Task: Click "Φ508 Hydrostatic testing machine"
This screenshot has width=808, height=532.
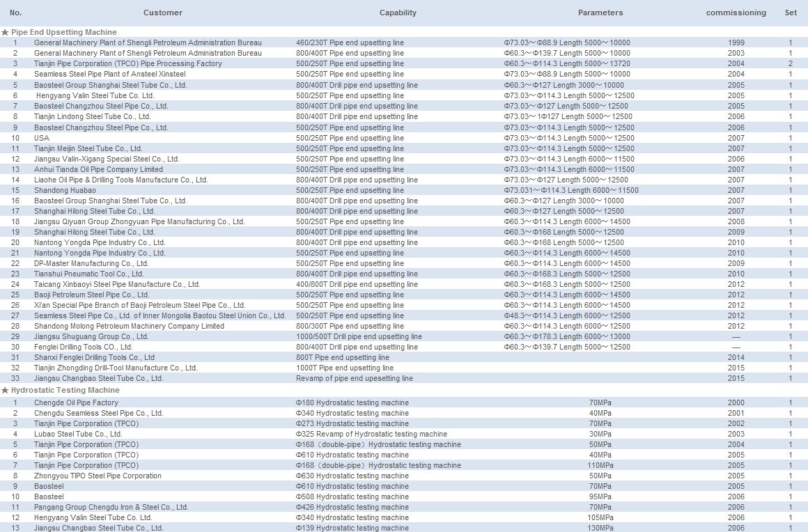Action: click(x=352, y=497)
